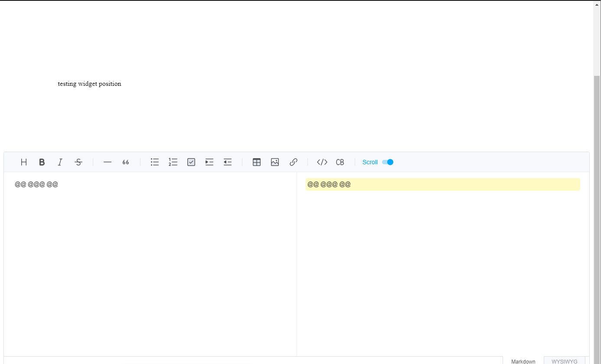
Task: Insert inline code
Action: (x=322, y=162)
